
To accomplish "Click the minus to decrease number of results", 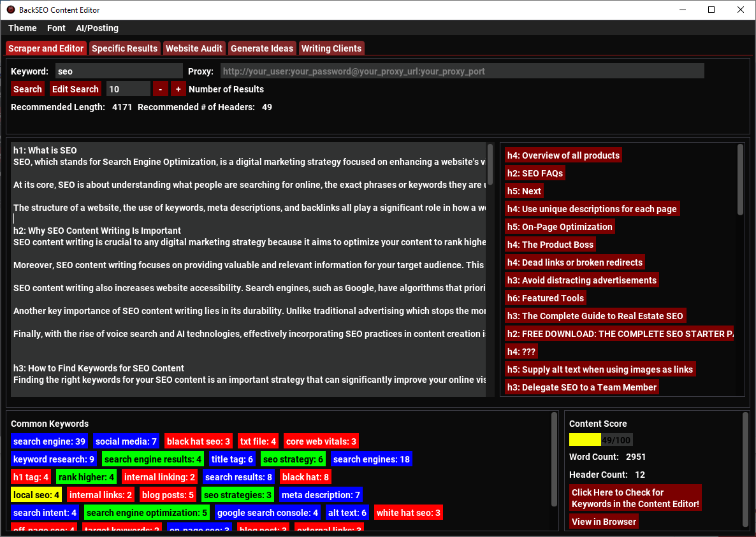I will click(160, 89).
